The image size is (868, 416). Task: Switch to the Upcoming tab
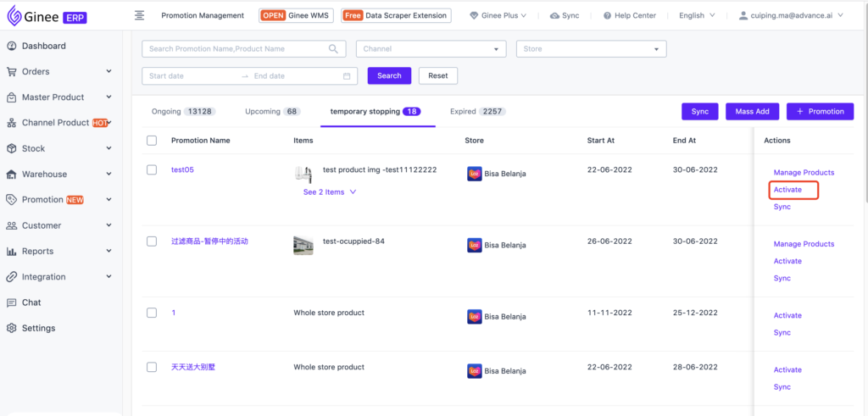pos(272,111)
